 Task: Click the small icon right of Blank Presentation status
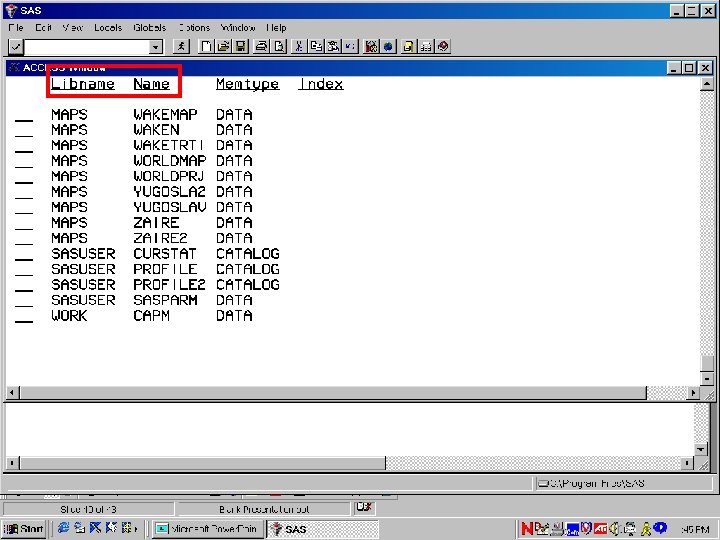[x=364, y=507]
